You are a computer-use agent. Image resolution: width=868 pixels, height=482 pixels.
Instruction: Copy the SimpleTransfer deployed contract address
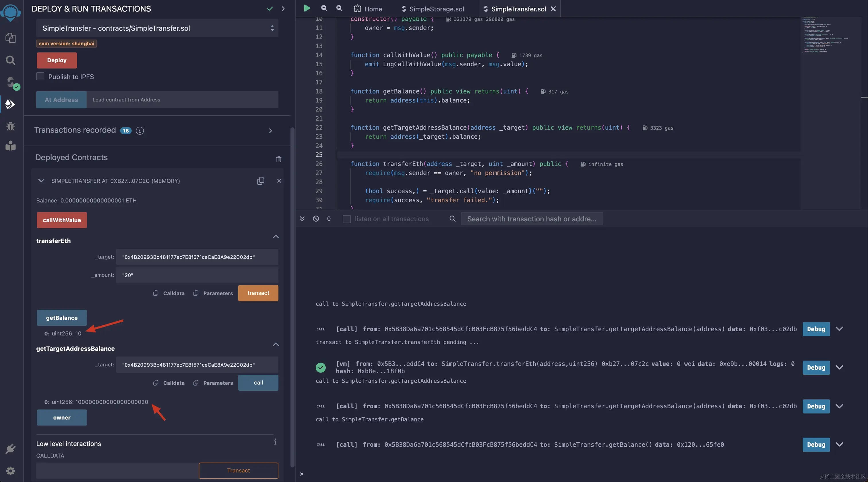(260, 181)
